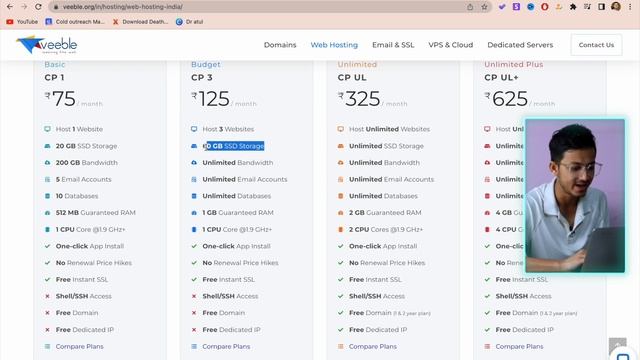The image size is (640, 360).
Task: Open the browser side panel icon
Action: point(601,7)
